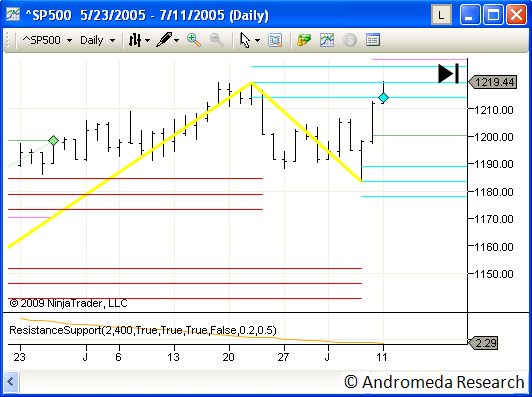This screenshot has height=397, width=532.
Task: Select the drawing pen tool icon
Action: 165,40
